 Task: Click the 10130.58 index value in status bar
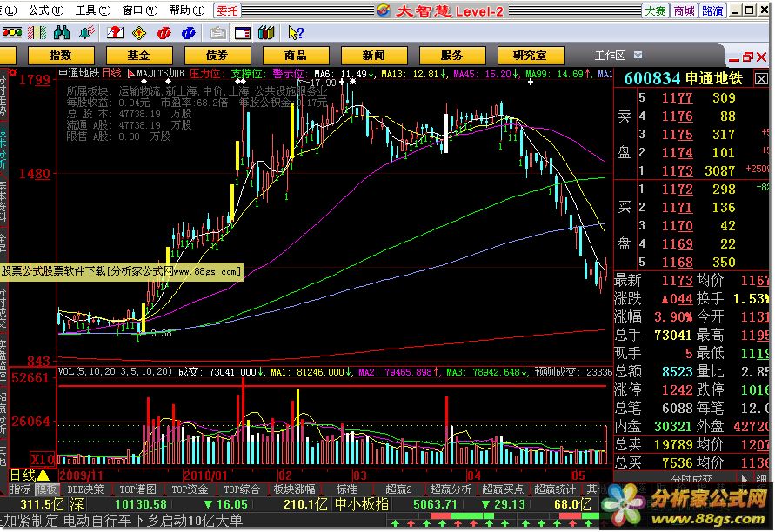[141, 504]
